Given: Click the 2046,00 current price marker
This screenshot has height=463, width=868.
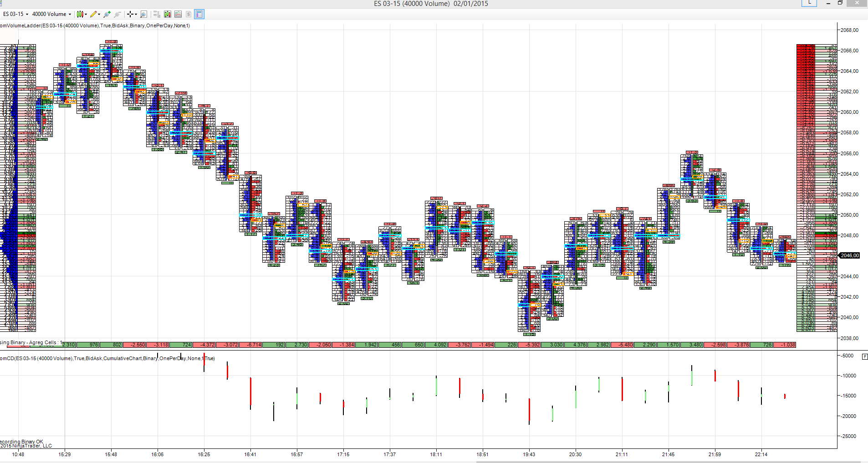Looking at the screenshot, I should coord(849,255).
